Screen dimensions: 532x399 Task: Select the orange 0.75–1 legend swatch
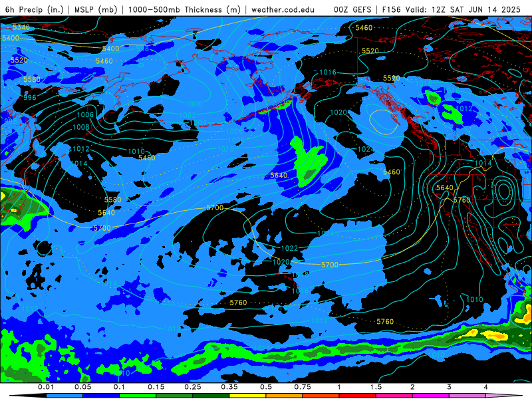point(321,396)
